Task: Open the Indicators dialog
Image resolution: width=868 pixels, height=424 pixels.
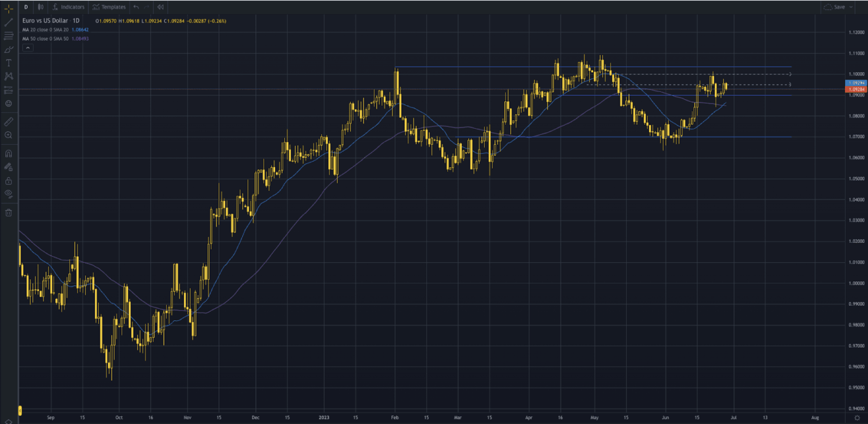Action: point(69,7)
